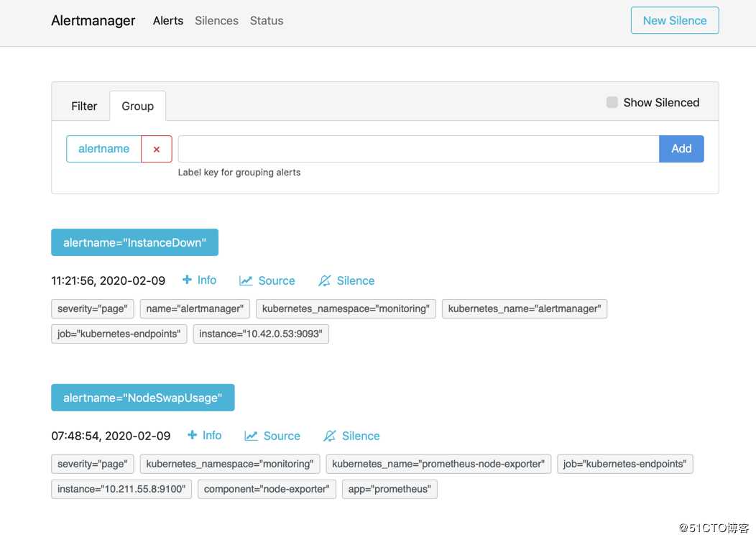756x540 pixels.
Task: Expand Info text link for NodeSwapUsage alert
Action: pos(212,436)
